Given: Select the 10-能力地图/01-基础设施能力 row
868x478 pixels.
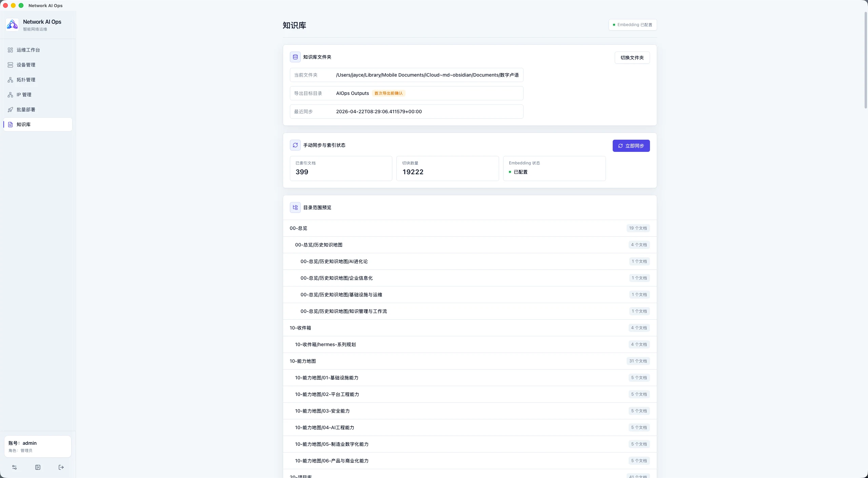Looking at the screenshot, I should [x=470, y=378].
